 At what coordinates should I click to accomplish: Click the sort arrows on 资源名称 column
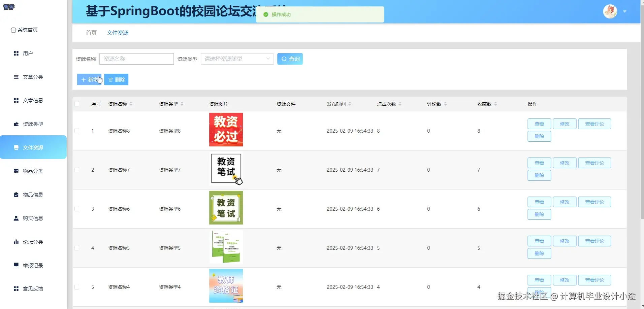131,104
